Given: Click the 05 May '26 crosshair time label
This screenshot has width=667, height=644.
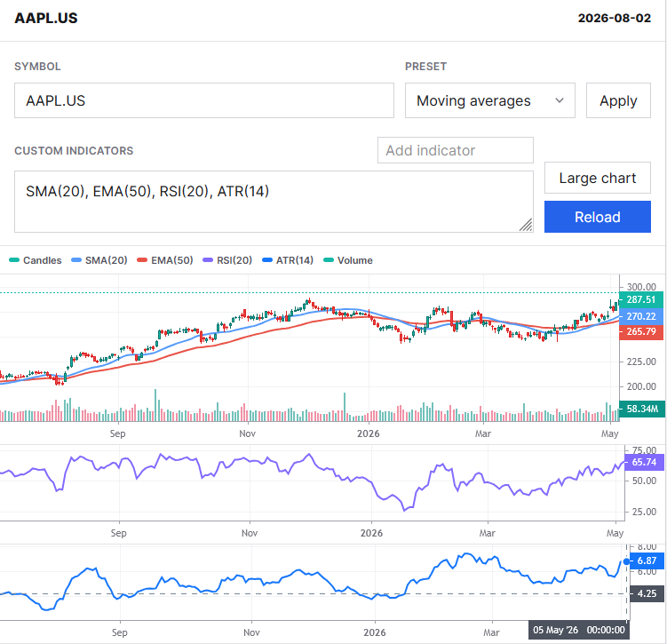Looking at the screenshot, I should coord(578,630).
